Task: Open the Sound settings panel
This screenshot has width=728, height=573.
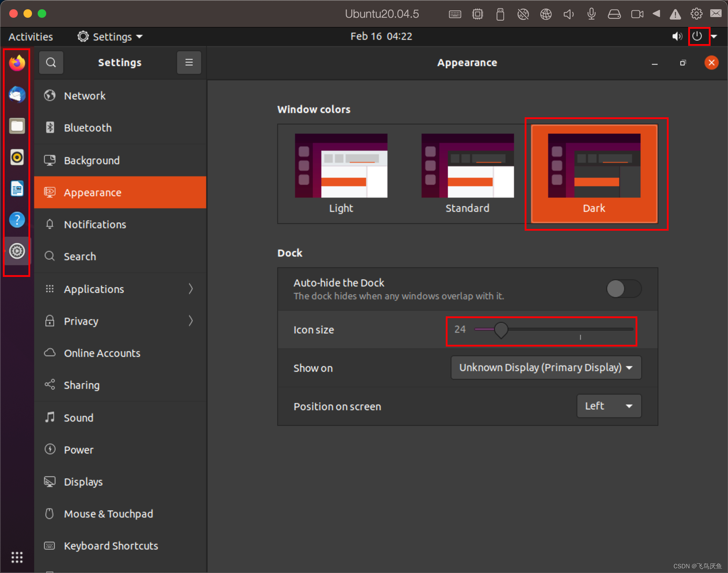Action: [x=120, y=418]
